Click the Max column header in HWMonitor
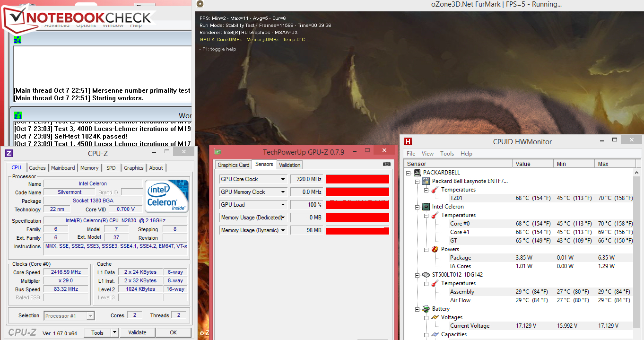Screen dimensions: 644x340 pos(615,164)
